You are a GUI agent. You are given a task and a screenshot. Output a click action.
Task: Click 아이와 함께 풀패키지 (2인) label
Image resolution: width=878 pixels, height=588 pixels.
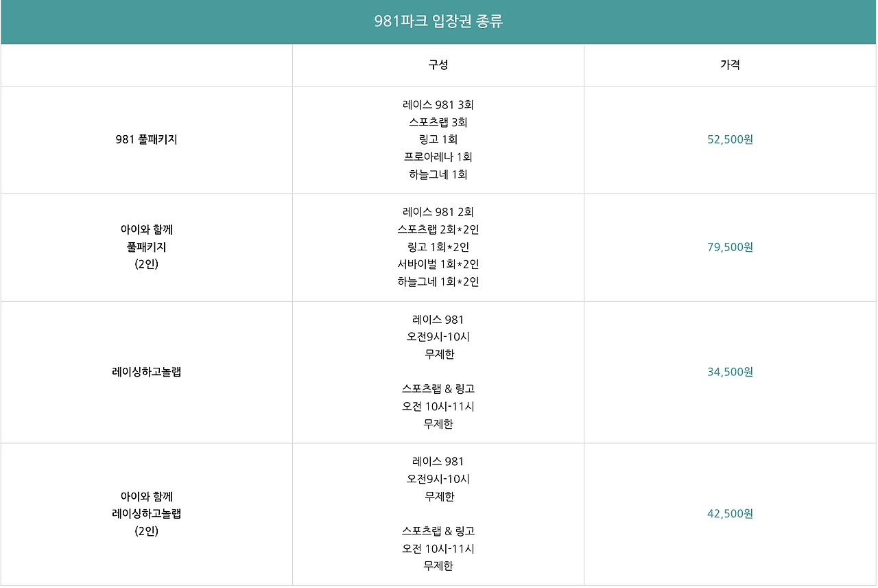point(147,247)
